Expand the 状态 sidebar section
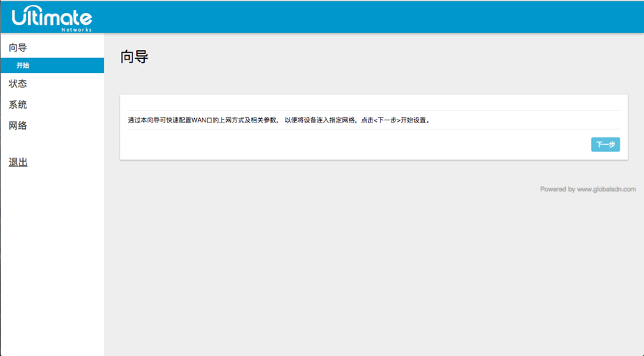 pyautogui.click(x=18, y=84)
